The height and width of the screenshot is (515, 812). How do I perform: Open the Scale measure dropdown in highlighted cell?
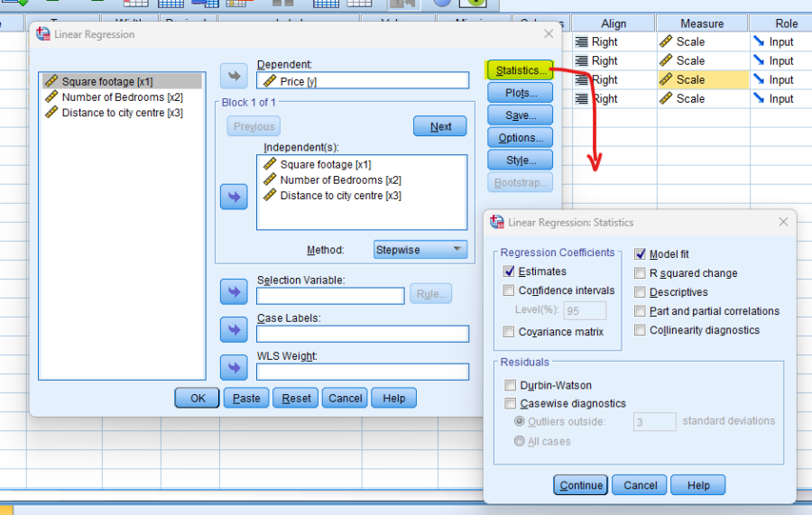[702, 79]
